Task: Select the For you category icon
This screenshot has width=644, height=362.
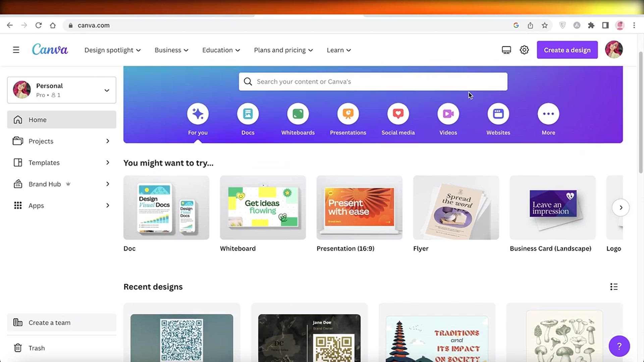Action: pyautogui.click(x=198, y=114)
